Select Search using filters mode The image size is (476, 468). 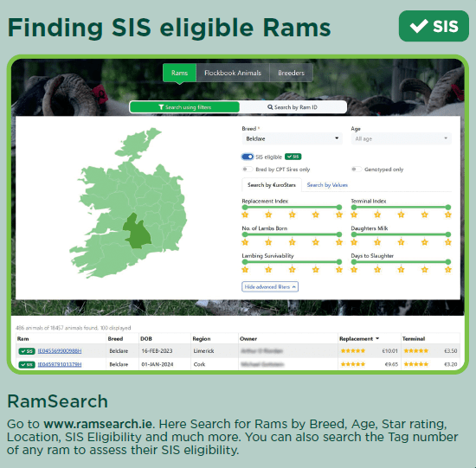click(184, 107)
